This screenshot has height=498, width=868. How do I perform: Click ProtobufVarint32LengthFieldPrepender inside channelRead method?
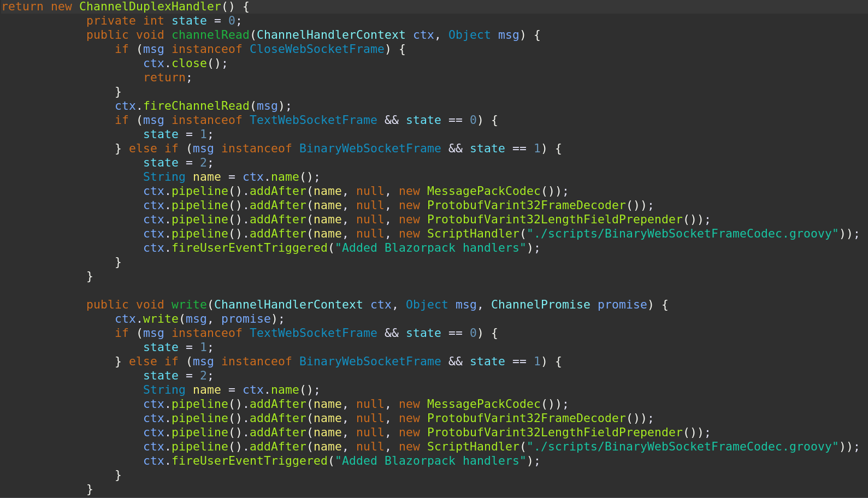click(x=554, y=220)
